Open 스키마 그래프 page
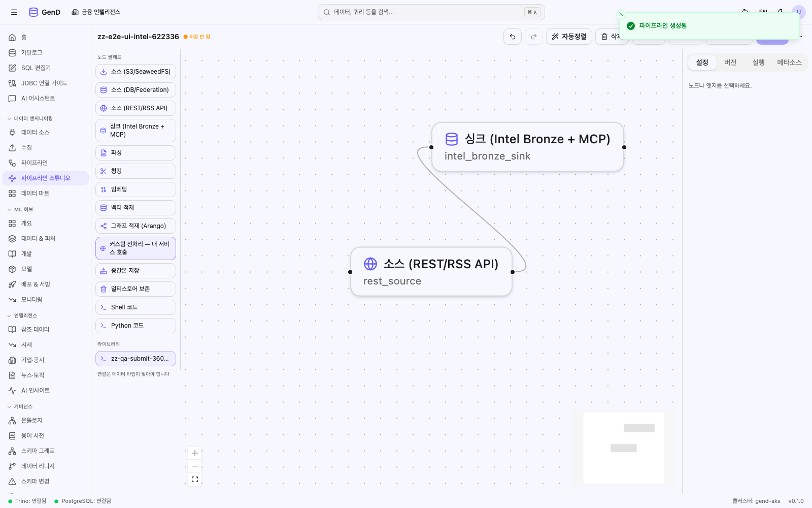 tap(46, 451)
